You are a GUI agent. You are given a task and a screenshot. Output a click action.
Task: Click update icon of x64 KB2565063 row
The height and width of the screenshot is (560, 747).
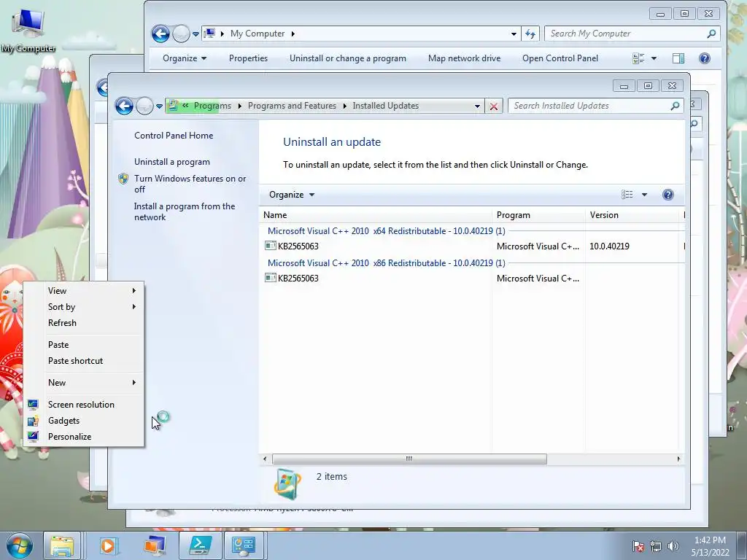tap(270, 246)
